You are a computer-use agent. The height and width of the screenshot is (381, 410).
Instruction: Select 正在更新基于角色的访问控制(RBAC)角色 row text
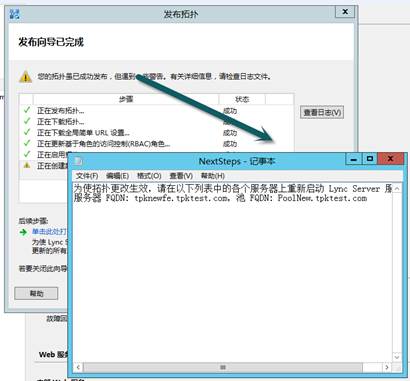[x=103, y=144]
